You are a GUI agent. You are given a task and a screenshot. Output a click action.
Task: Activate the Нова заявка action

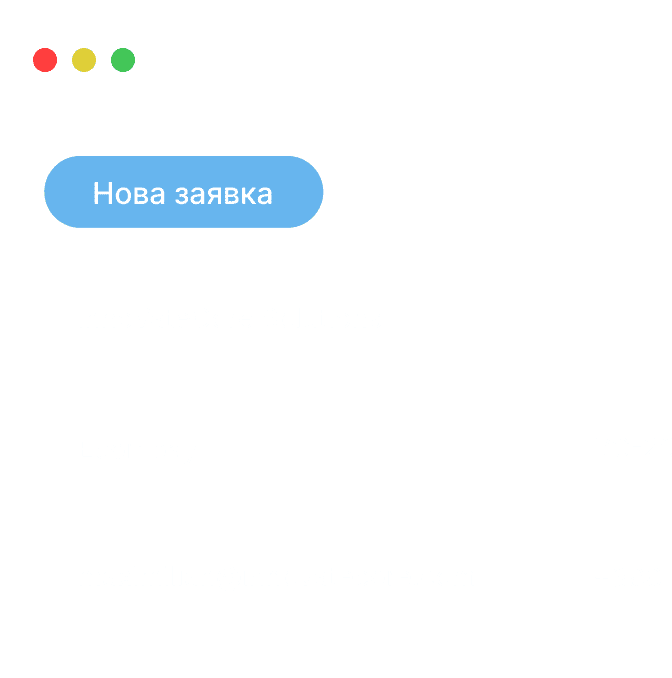tap(184, 192)
